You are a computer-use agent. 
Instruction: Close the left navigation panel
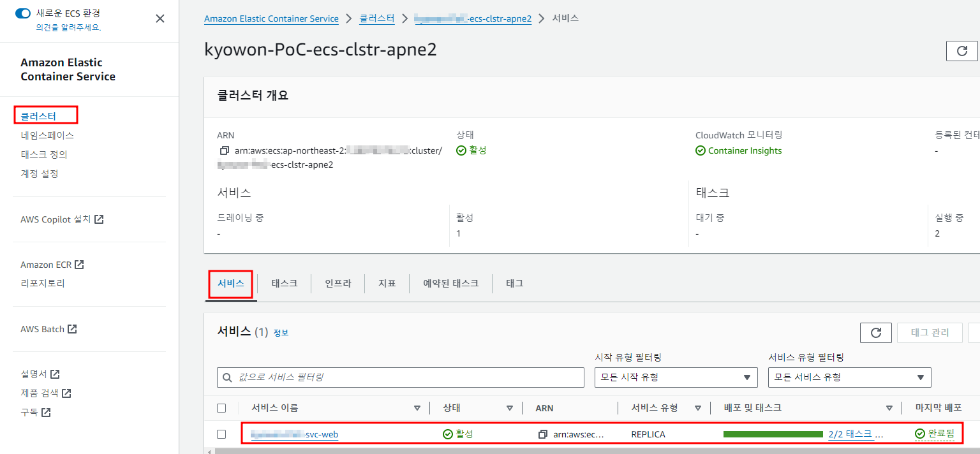point(160,18)
